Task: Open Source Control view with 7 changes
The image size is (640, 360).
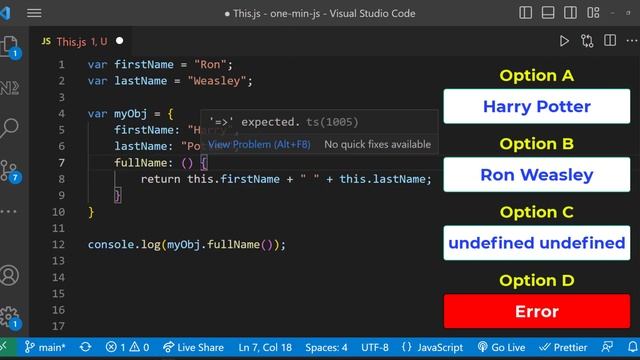Action: 10,171
